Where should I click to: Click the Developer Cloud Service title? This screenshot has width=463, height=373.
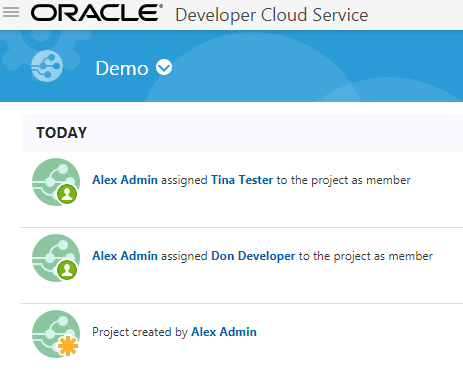[272, 15]
